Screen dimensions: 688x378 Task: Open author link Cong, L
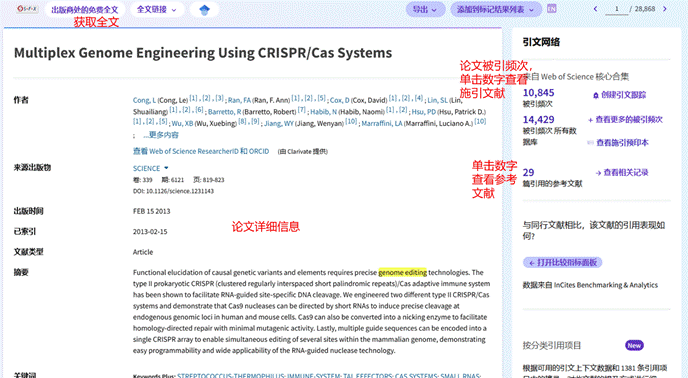click(x=144, y=100)
